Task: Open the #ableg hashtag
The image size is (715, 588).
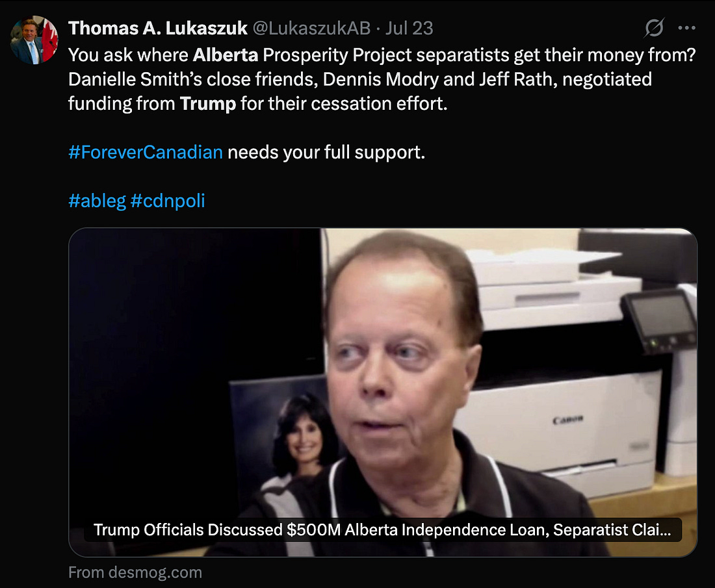Action: click(x=97, y=201)
